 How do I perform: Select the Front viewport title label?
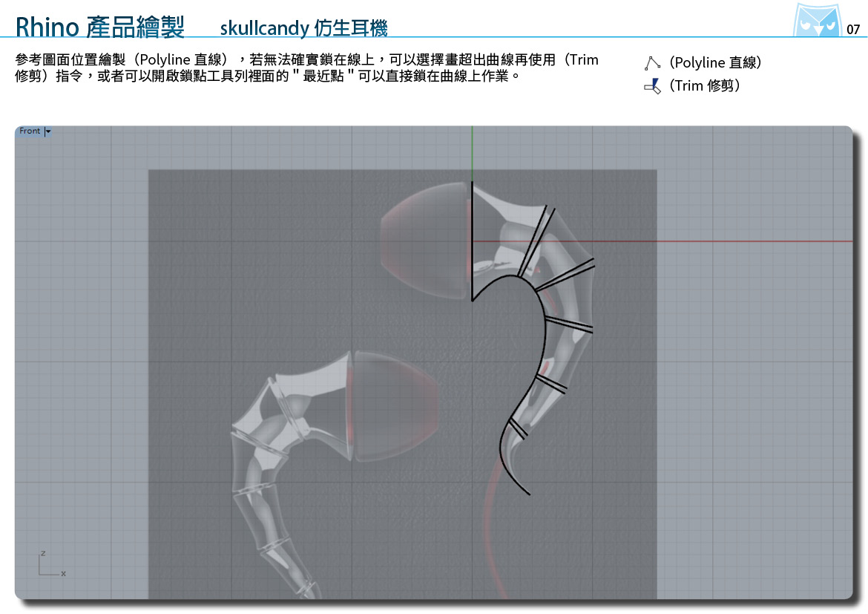[30, 131]
